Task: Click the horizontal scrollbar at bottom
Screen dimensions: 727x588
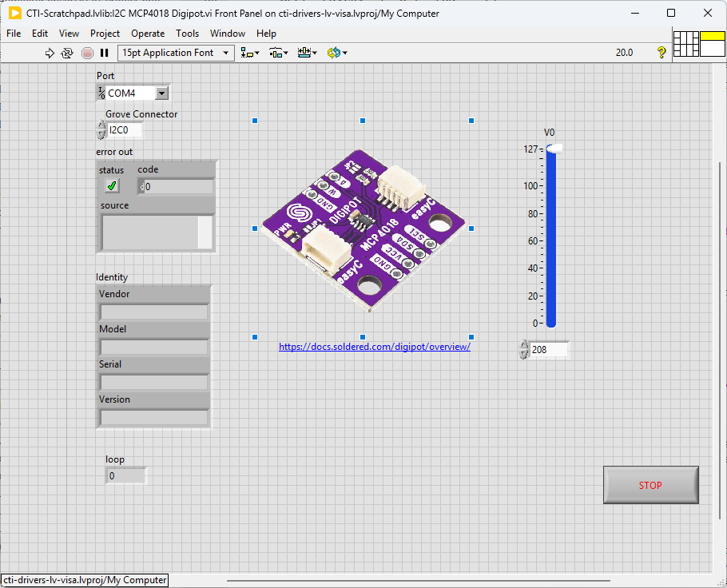Action: coord(418,581)
